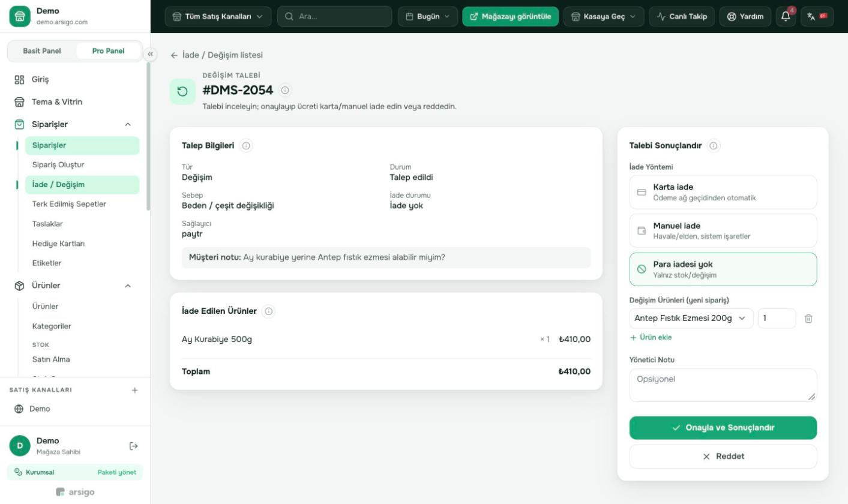Select Karta iade refund method
This screenshot has width=848, height=504.
pos(723,192)
